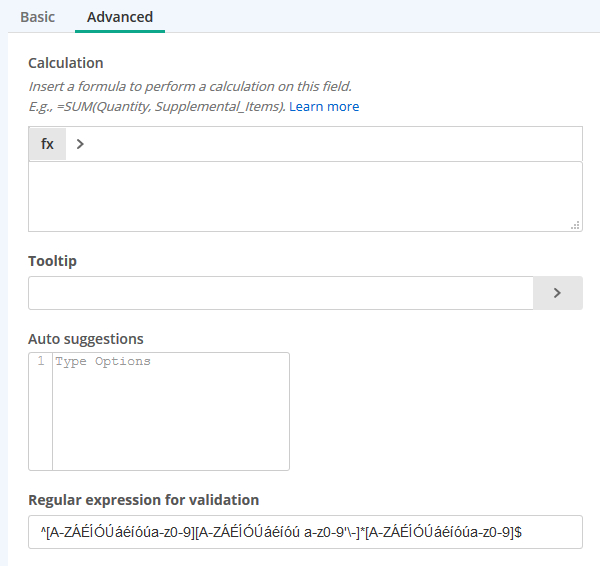Grab the formula box resize handle

click(x=575, y=225)
